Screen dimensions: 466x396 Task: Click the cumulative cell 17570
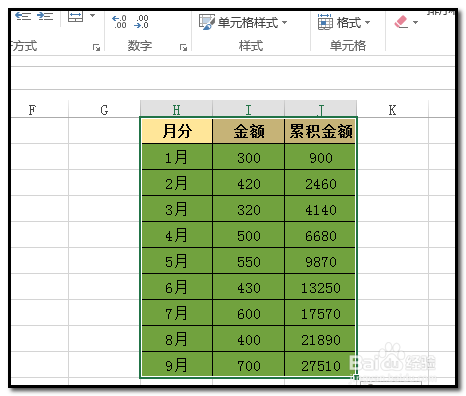(320, 313)
